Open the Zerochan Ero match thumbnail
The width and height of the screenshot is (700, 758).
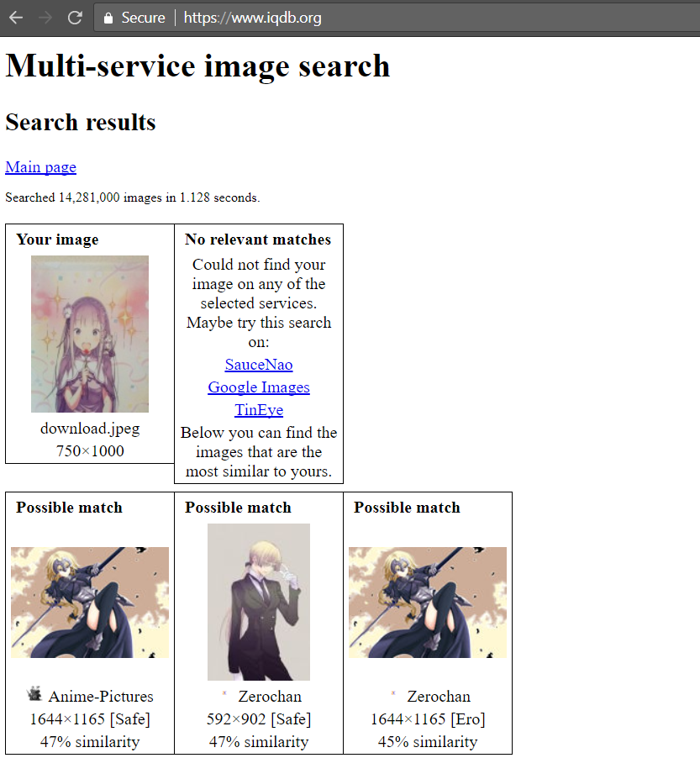[x=428, y=603]
